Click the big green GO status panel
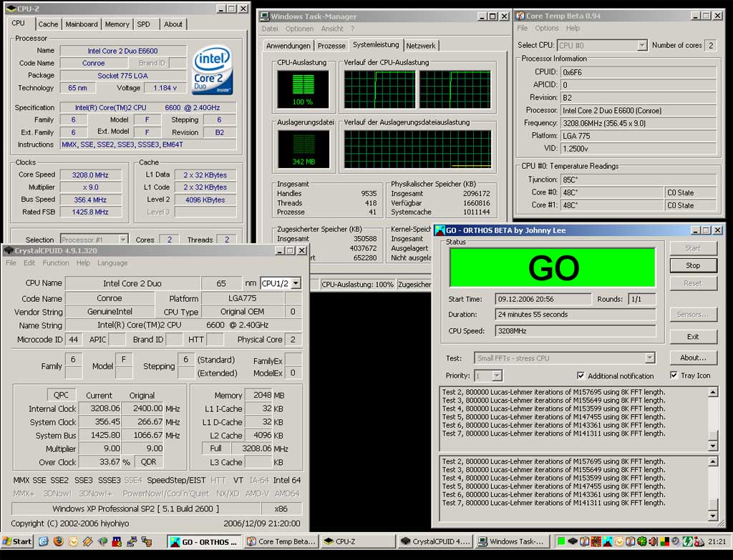This screenshot has width=733, height=560. (553, 267)
